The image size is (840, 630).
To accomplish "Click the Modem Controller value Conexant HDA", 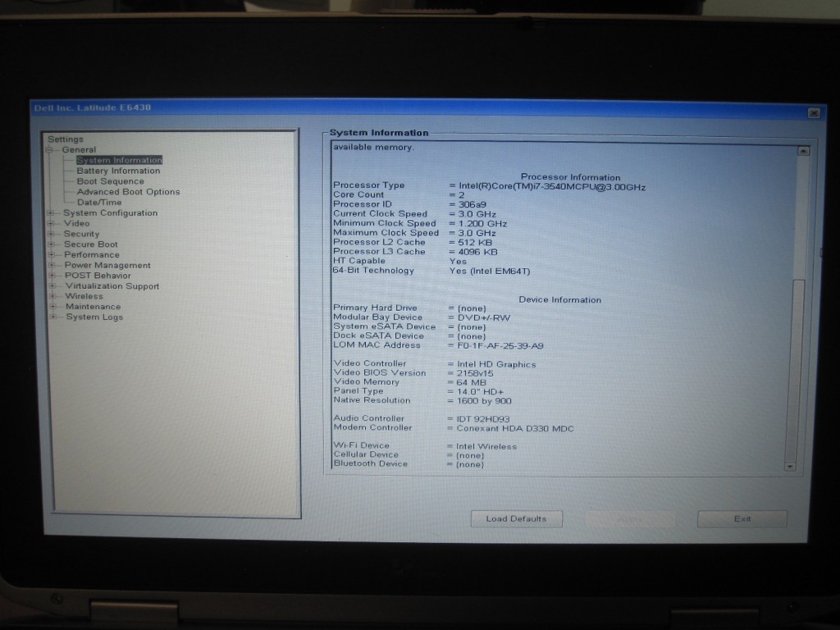I will pyautogui.click(x=515, y=428).
